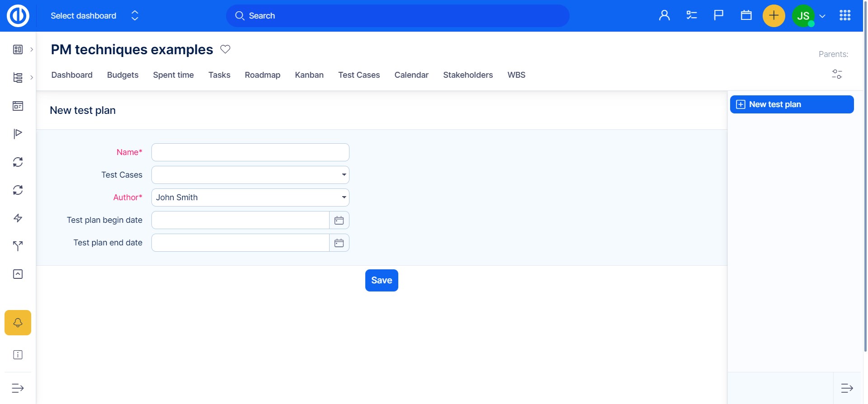Image resolution: width=868 pixels, height=404 pixels.
Task: Open the apps grid menu icon
Action: coord(844,16)
